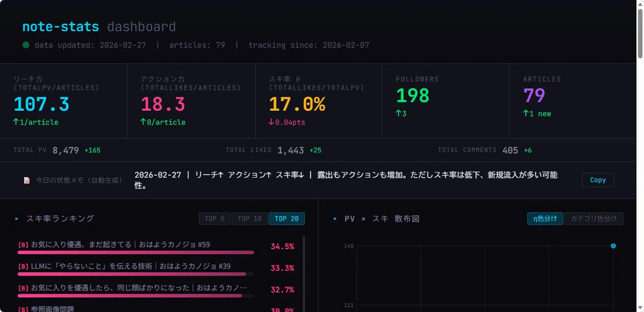Click the 148 axis label
This screenshot has height=312, width=644.
pyautogui.click(x=349, y=246)
